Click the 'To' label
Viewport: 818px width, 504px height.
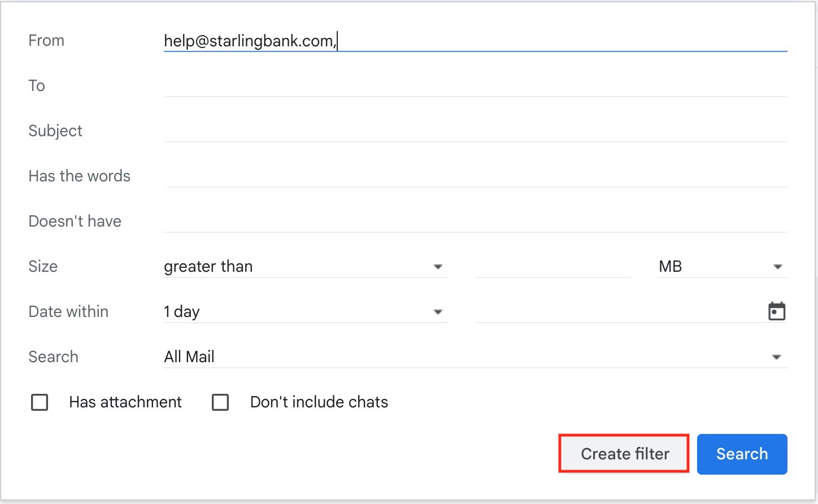[x=37, y=86]
